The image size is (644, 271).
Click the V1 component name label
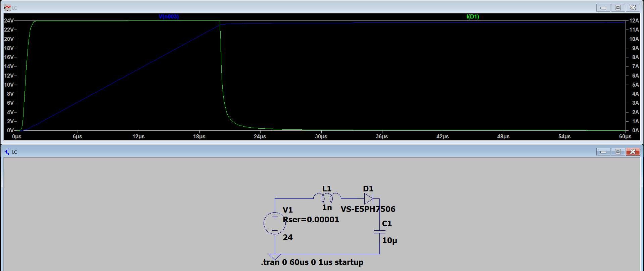288,210
